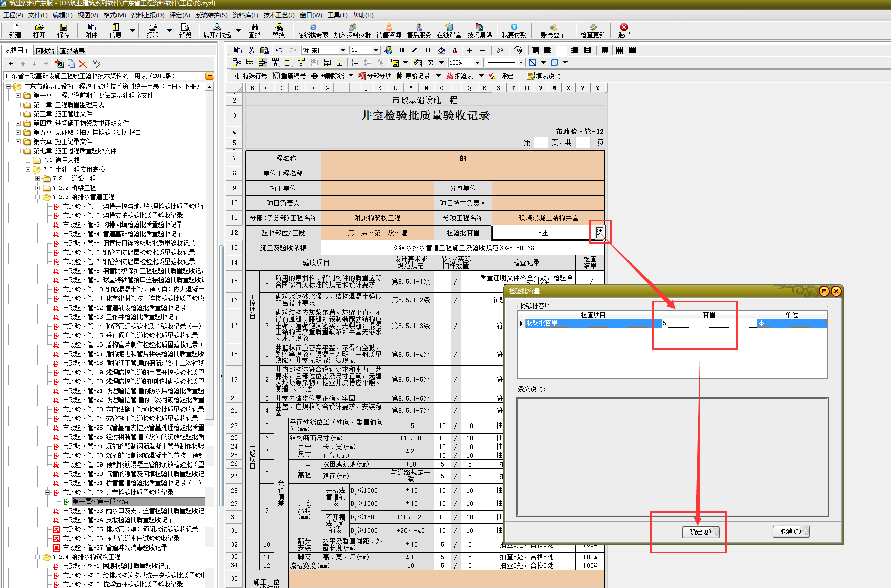Click the 售后服务 toolbar icon
Viewport: 891px width, 588px height.
tap(419, 31)
